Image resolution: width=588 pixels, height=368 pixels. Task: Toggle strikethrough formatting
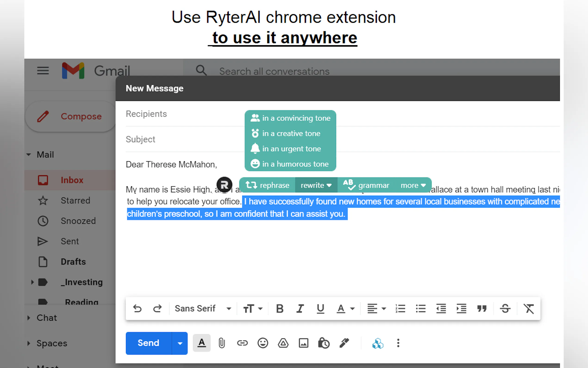[x=505, y=309]
